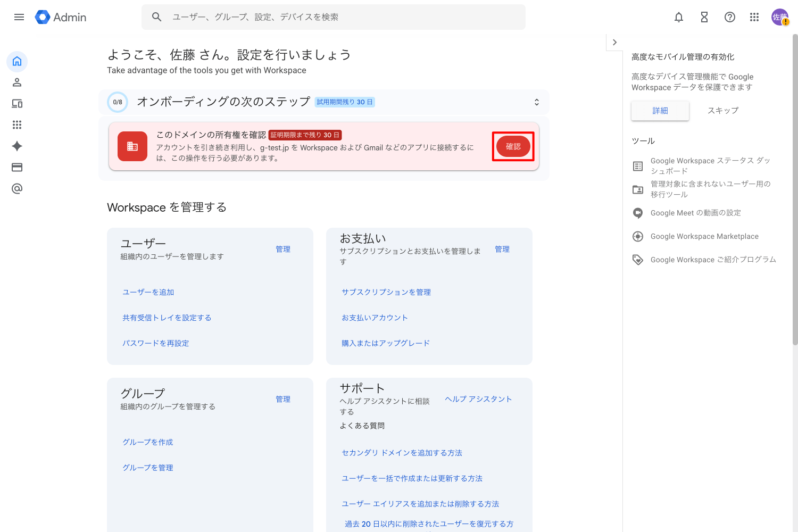798x532 pixels.
Task: Open the notifications bell
Action: coord(679,17)
